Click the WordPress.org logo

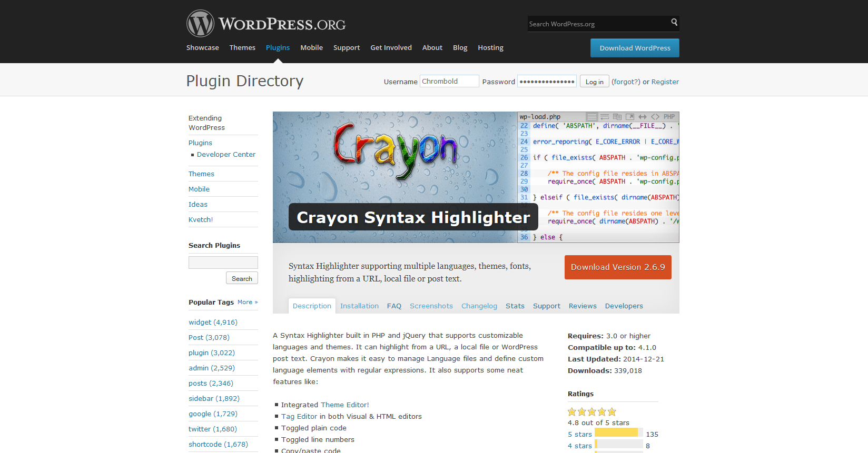click(266, 24)
